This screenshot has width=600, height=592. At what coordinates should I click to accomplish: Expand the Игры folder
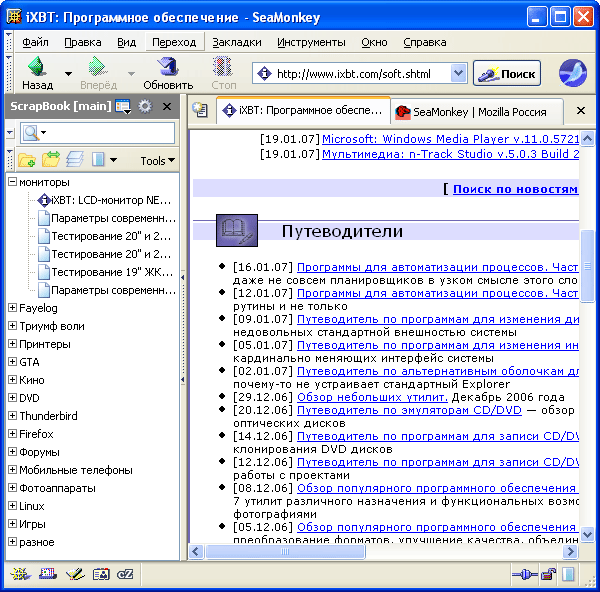point(12,524)
